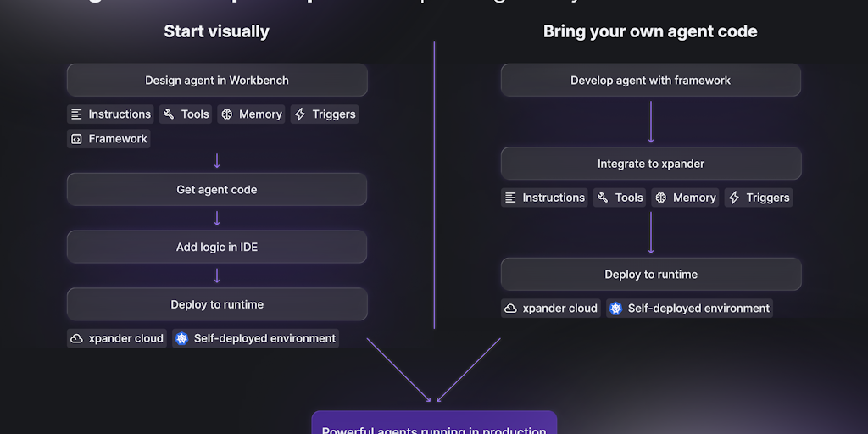
Task: Click the Triggers lightning icon under Design agent in Workbench
Action: [x=300, y=114]
